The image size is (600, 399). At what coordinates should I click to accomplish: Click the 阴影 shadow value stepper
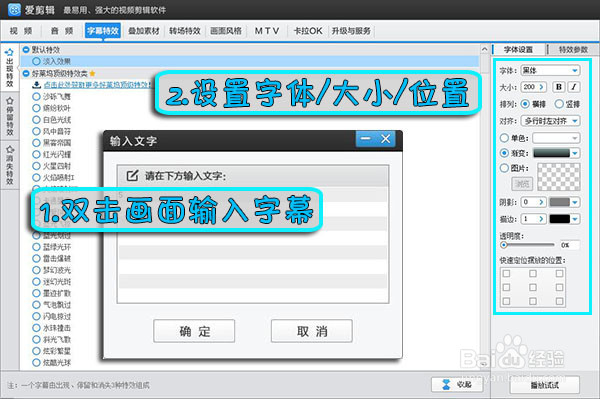coord(541,202)
